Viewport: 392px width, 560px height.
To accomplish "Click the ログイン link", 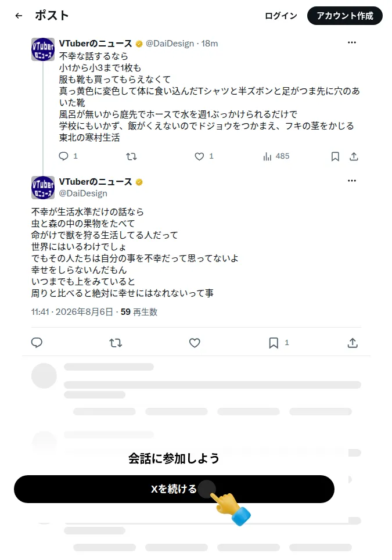I will click(281, 16).
